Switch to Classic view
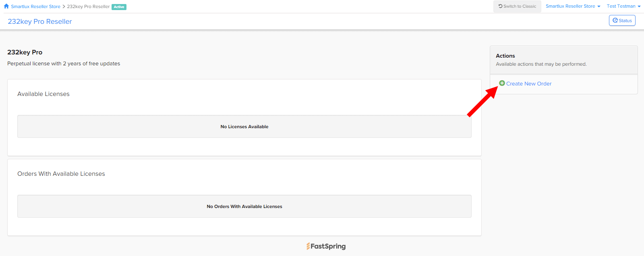644x256 pixels. tap(517, 6)
